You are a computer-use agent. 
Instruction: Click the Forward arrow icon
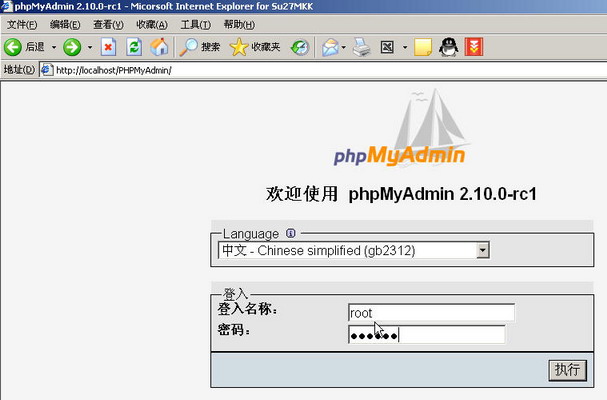72,47
